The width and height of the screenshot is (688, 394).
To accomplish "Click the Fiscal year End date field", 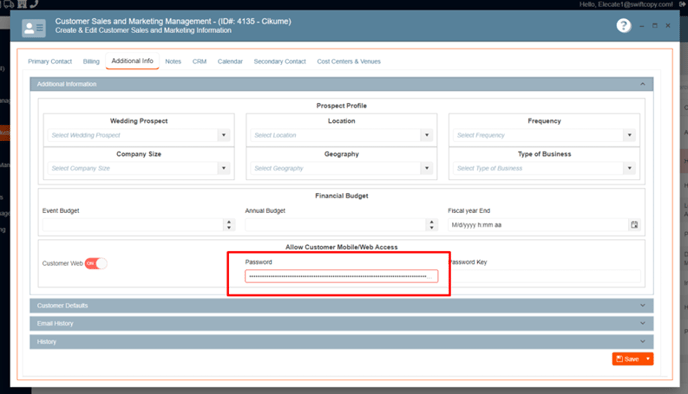I will [538, 225].
